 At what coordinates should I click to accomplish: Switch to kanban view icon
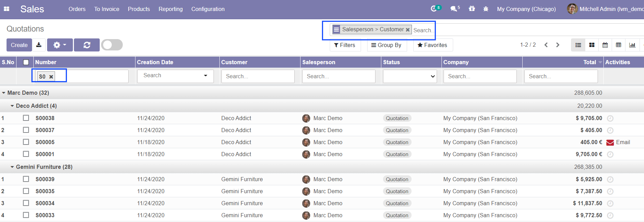click(x=592, y=45)
